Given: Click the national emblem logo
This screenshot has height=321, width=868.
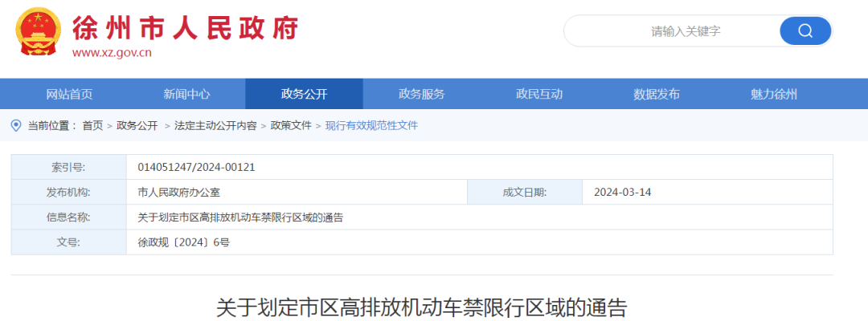Looking at the screenshot, I should pos(38,34).
